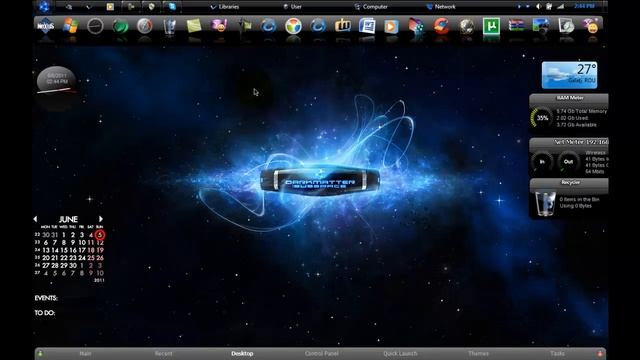Select the Desktop tab in bottom bar
The image size is (640, 360).
coord(242,353)
